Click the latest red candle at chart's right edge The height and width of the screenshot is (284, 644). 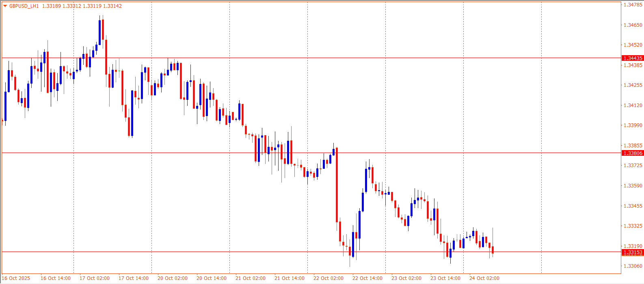(493, 250)
